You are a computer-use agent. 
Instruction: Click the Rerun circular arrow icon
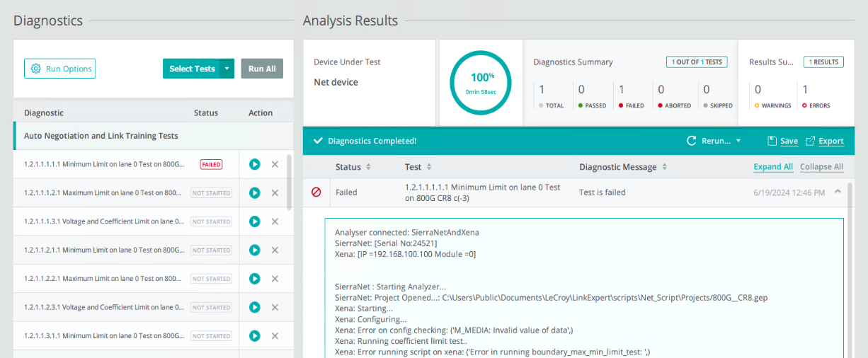pyautogui.click(x=692, y=141)
